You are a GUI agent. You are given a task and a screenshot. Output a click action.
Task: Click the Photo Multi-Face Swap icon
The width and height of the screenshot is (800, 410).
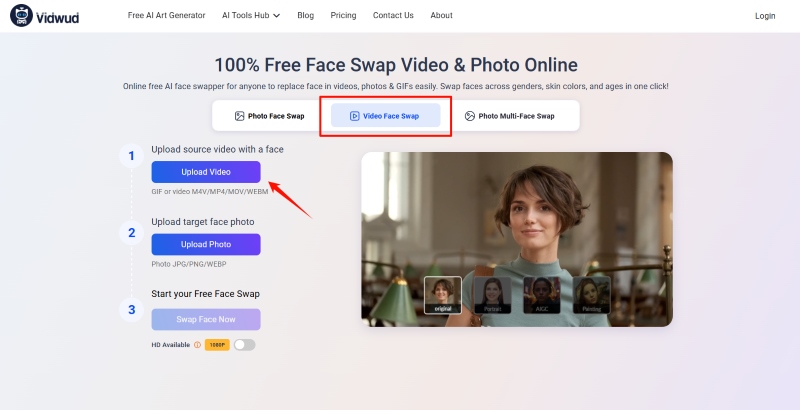pos(470,116)
